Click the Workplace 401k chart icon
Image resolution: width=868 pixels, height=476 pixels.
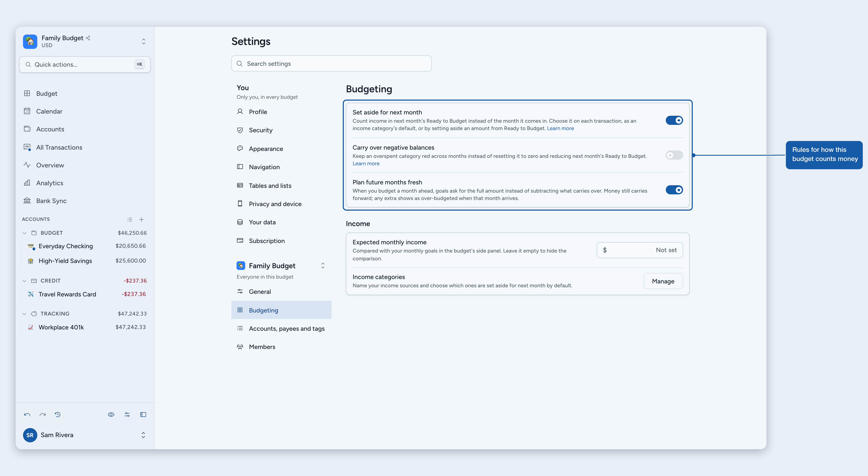click(31, 327)
